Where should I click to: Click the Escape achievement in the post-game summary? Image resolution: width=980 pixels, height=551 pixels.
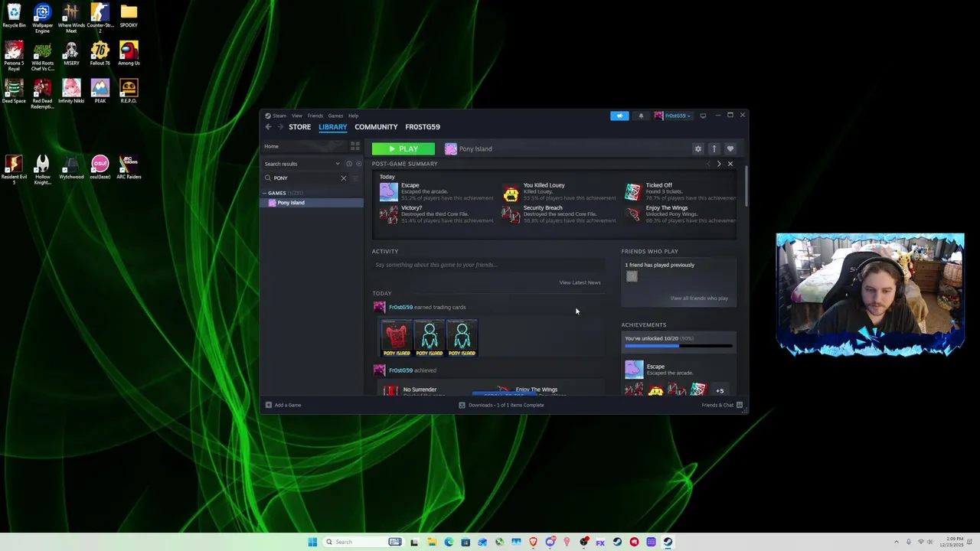(436, 191)
